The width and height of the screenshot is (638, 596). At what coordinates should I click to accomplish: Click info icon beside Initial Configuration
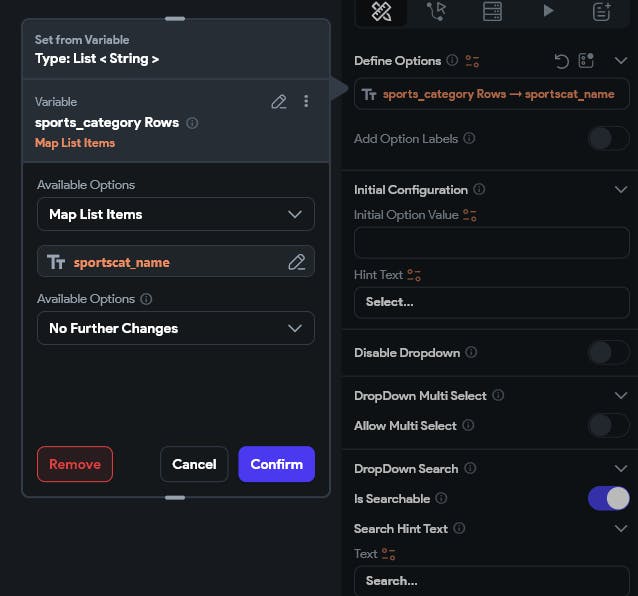coord(479,189)
